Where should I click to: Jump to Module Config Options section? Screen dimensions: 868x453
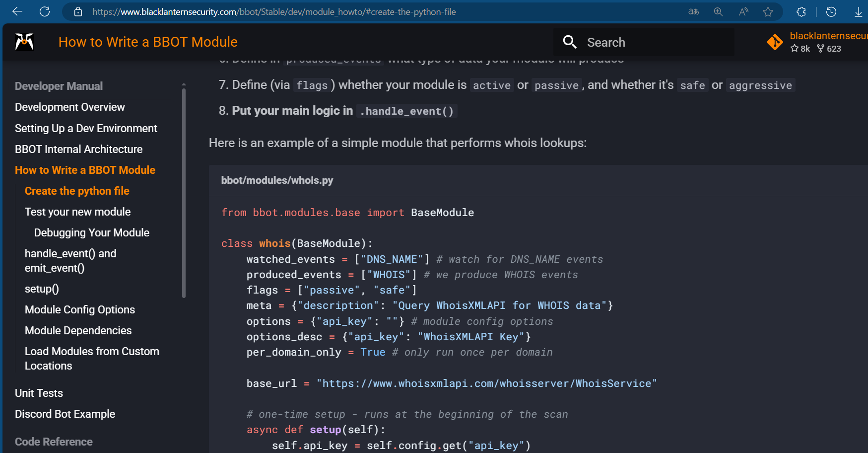(x=79, y=310)
